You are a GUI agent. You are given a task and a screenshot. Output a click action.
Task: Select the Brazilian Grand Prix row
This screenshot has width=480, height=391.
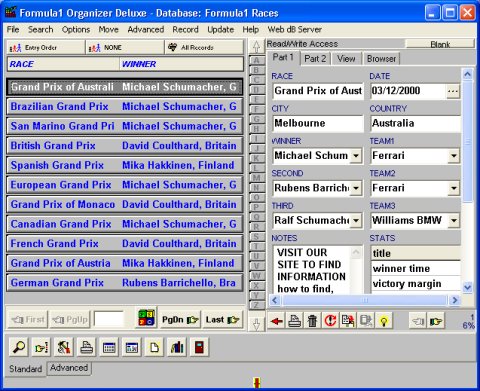[x=124, y=107]
